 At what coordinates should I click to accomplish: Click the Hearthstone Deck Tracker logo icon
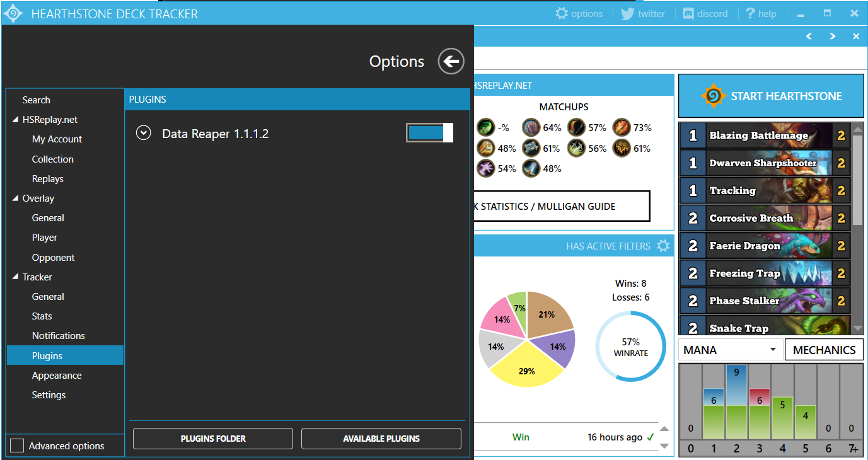click(x=13, y=13)
